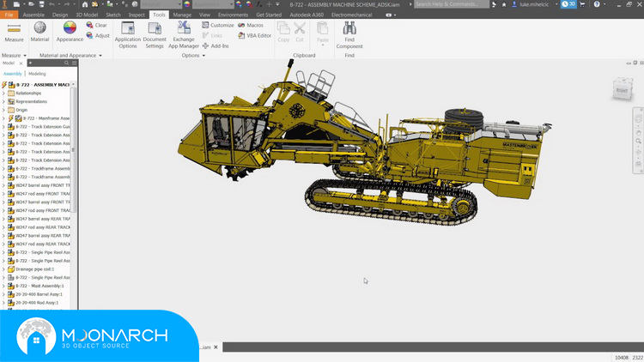Open the Customize dialog
644x362 pixels.
tap(218, 25)
